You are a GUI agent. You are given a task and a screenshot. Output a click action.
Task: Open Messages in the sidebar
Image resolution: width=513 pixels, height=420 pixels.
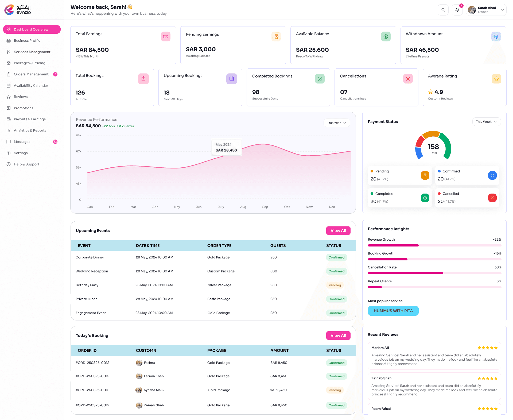32,142
